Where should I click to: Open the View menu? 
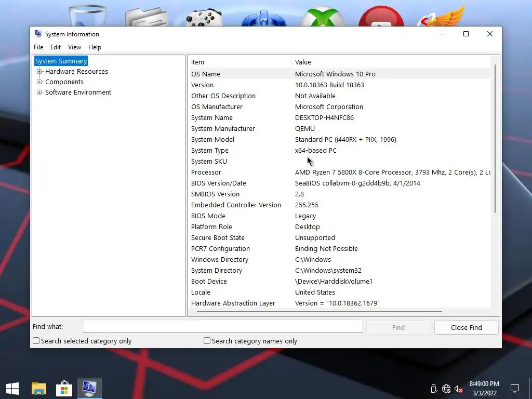(x=74, y=47)
